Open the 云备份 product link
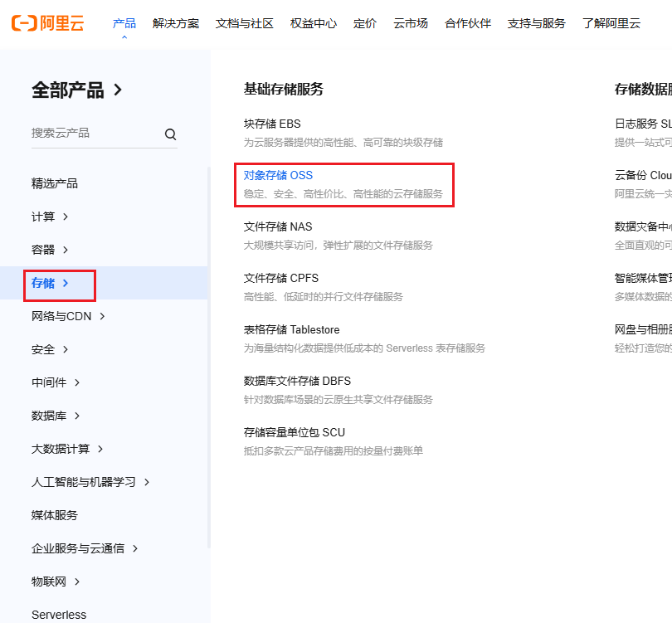Image resolution: width=672 pixels, height=623 pixels. pyautogui.click(x=643, y=175)
